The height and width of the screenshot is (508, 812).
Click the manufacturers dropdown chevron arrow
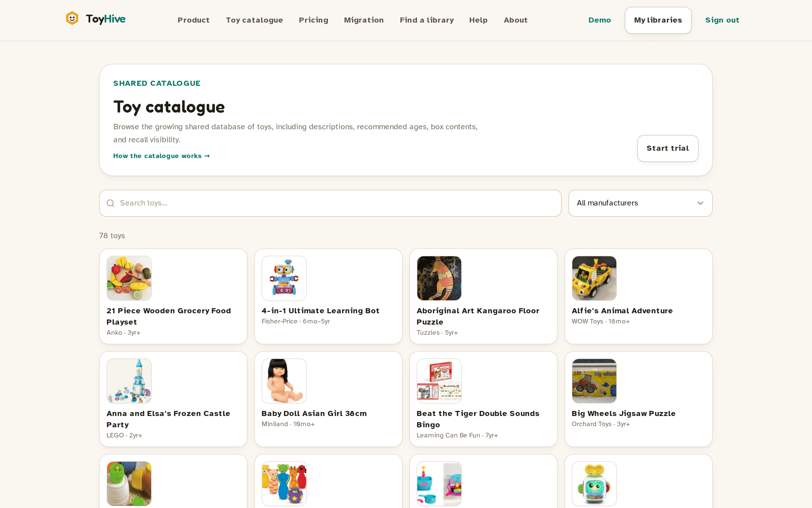[700, 203]
